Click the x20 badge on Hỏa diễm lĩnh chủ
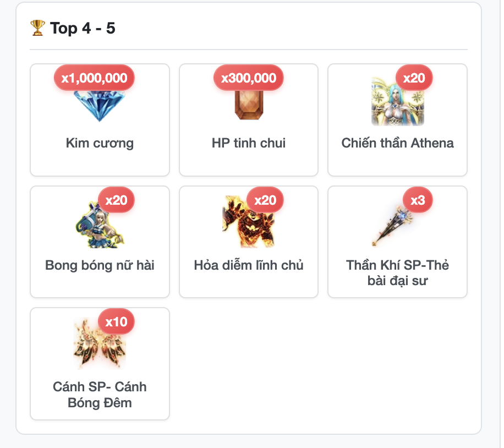 pyautogui.click(x=265, y=200)
